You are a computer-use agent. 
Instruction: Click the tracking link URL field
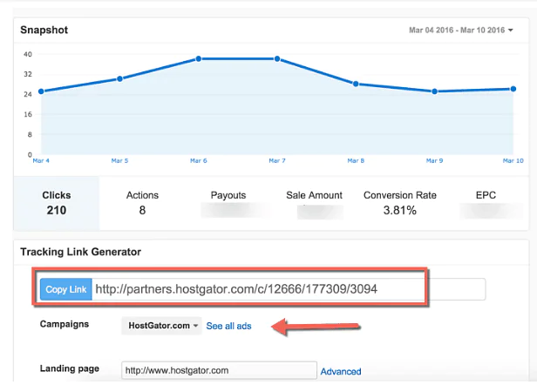tap(288, 289)
